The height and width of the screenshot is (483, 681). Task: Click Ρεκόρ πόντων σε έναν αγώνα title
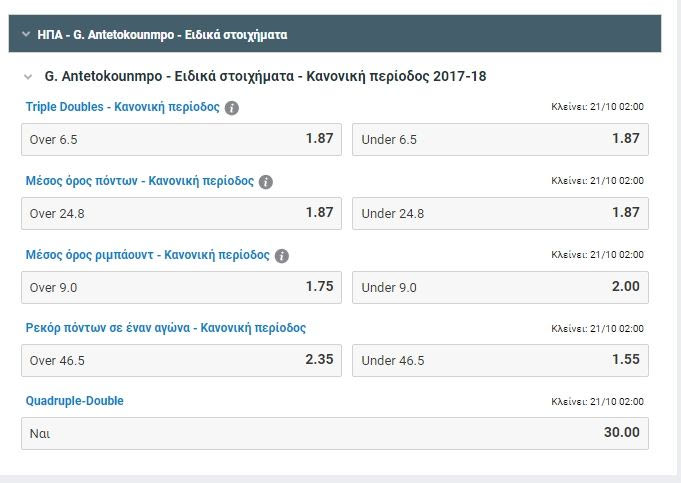[165, 328]
